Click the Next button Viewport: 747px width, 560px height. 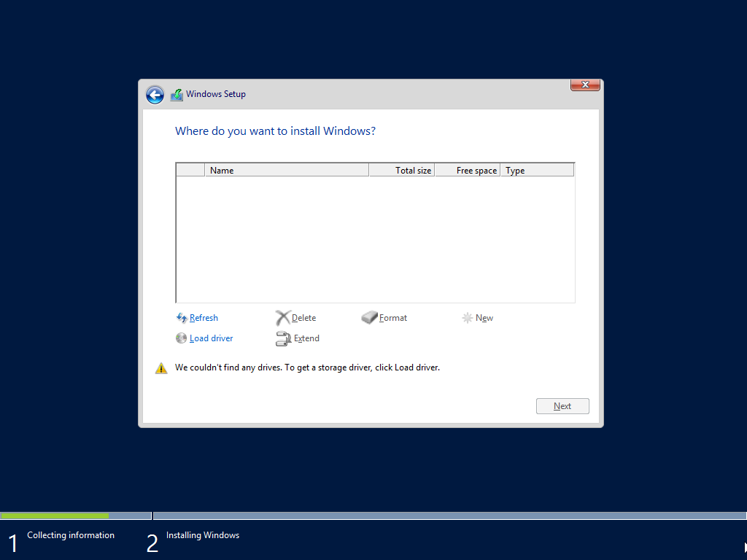tap(562, 406)
